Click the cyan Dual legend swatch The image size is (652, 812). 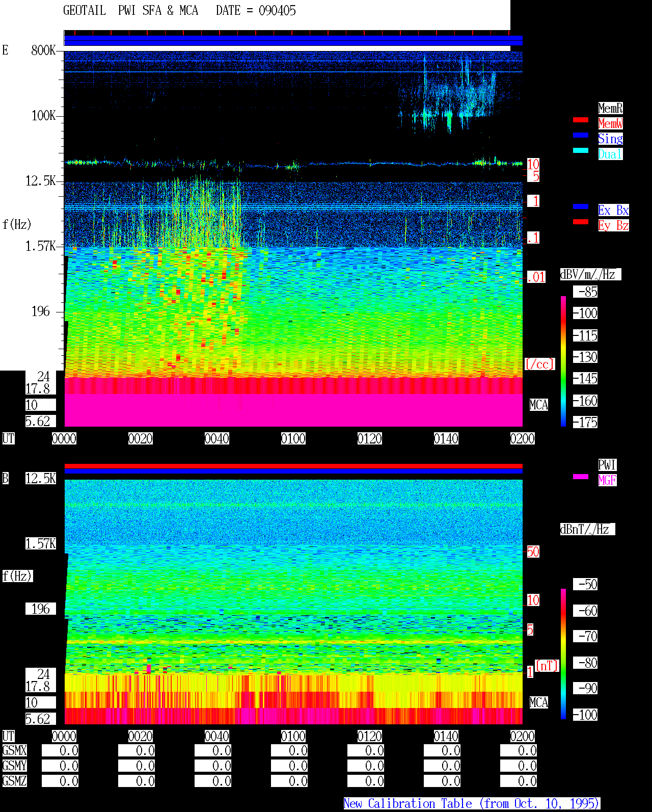pos(581,150)
